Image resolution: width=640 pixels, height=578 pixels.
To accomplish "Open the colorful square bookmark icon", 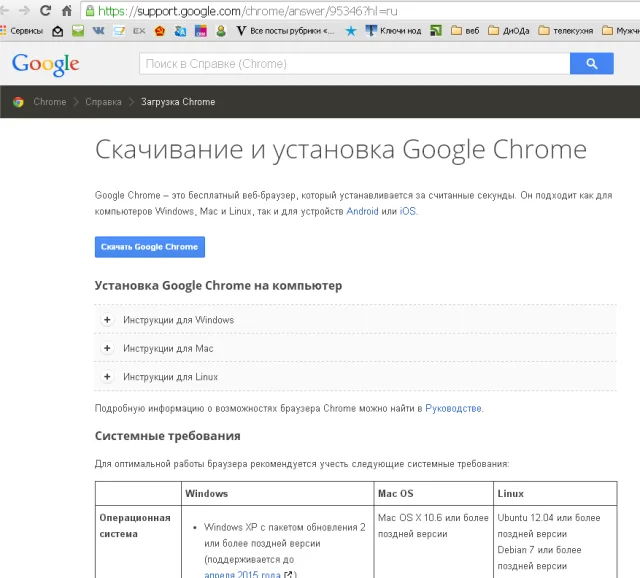I will pyautogui.click(x=200, y=31).
